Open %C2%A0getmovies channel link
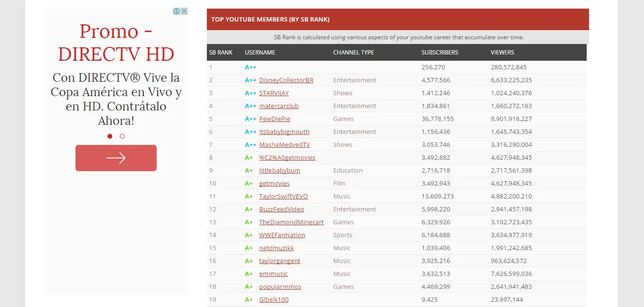 tap(287, 157)
